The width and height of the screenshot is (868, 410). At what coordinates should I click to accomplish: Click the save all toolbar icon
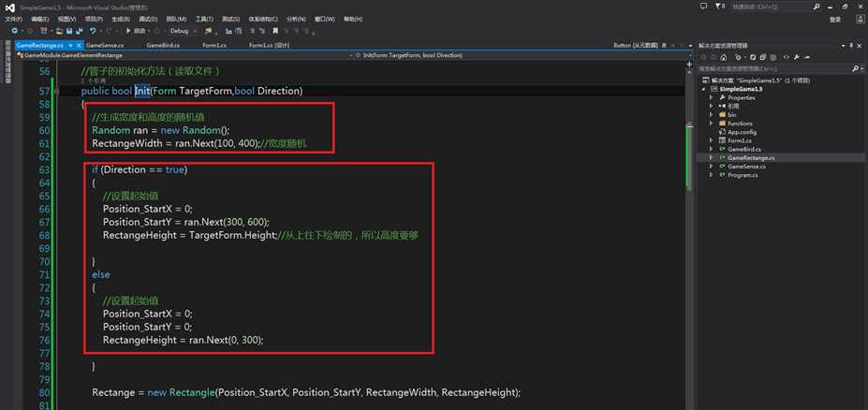click(x=79, y=31)
